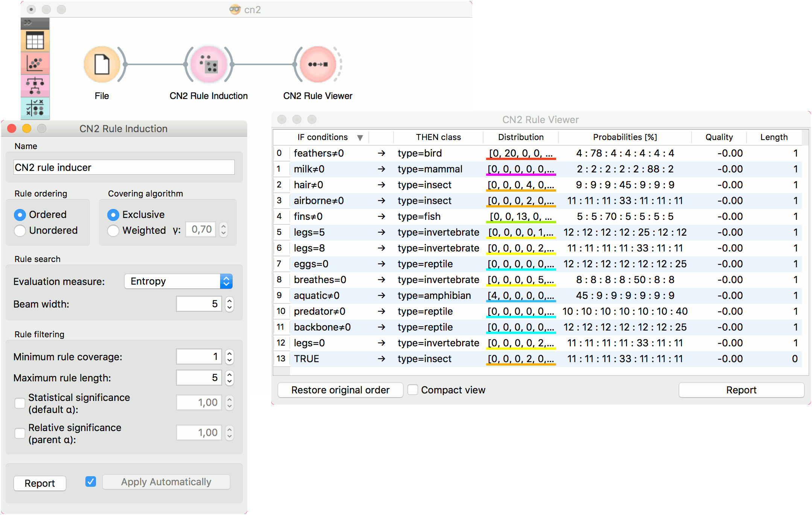Image resolution: width=812 pixels, height=515 pixels.
Task: Open the CN2 Rule Viewer widget icon
Action: (317, 64)
